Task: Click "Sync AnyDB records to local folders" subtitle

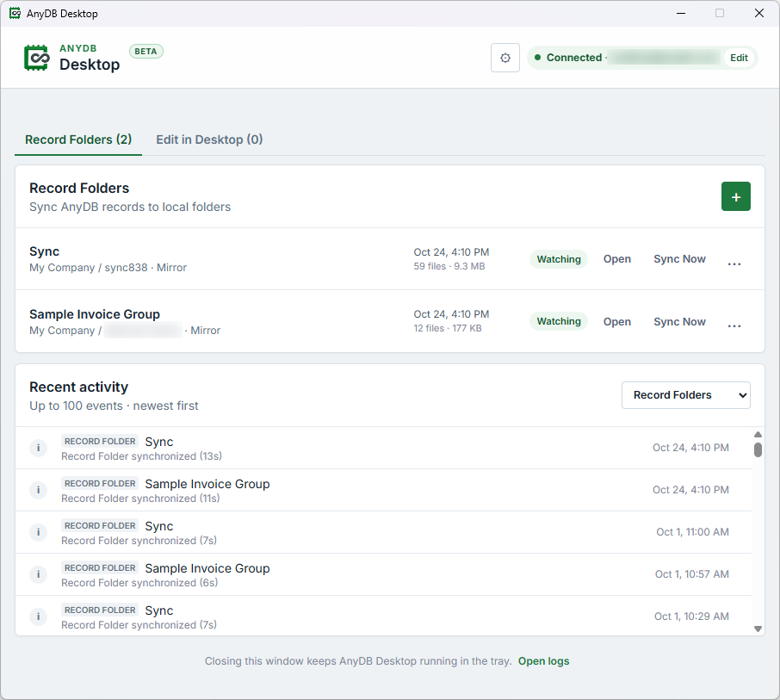Action: point(130,207)
